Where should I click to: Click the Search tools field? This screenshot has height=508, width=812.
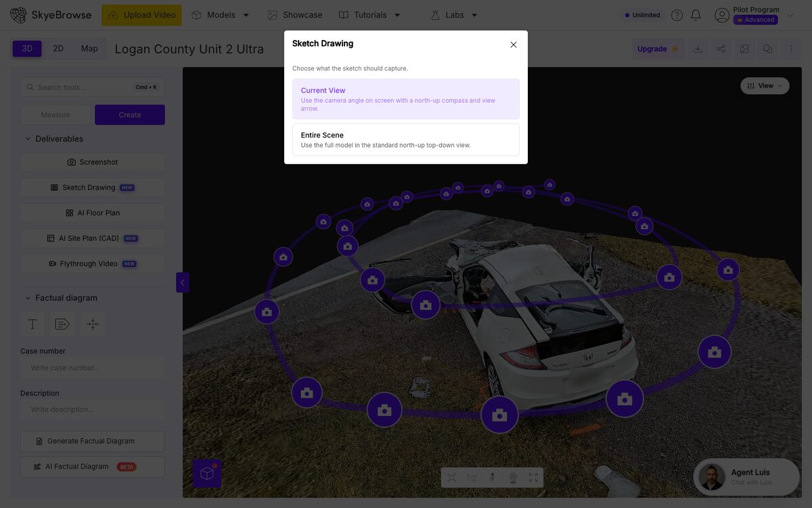pyautogui.click(x=93, y=87)
